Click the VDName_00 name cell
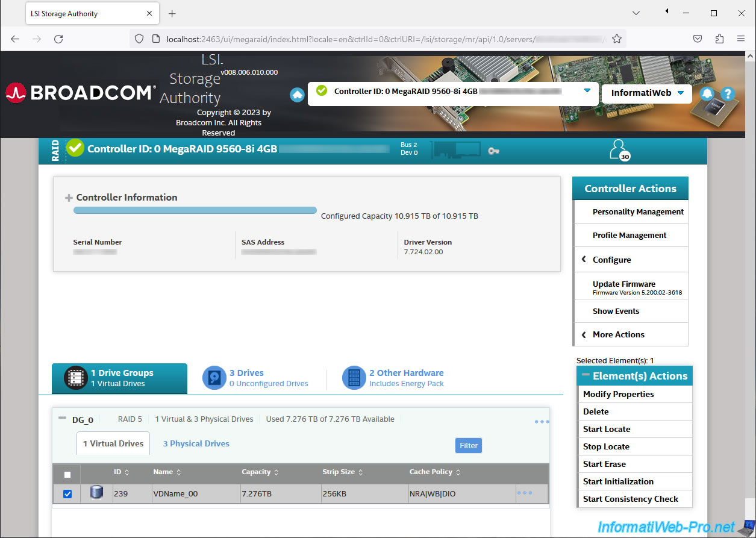This screenshot has width=756, height=538. (x=196, y=494)
